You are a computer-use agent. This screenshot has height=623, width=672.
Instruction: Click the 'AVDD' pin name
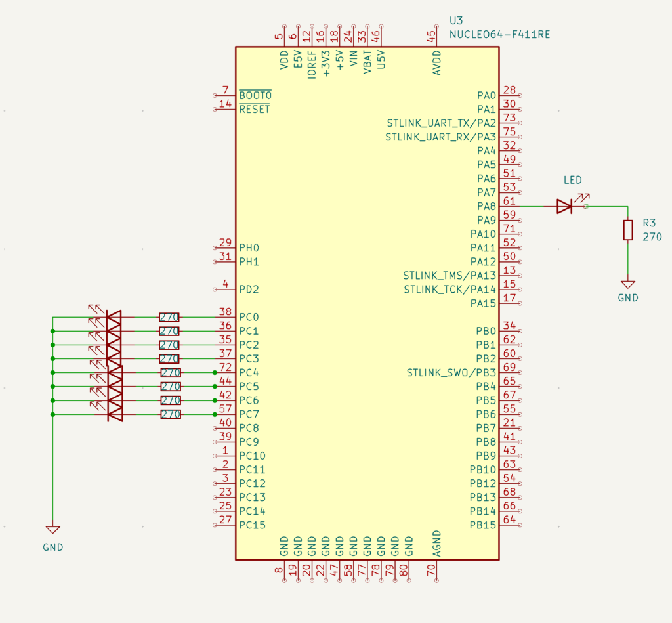point(436,63)
